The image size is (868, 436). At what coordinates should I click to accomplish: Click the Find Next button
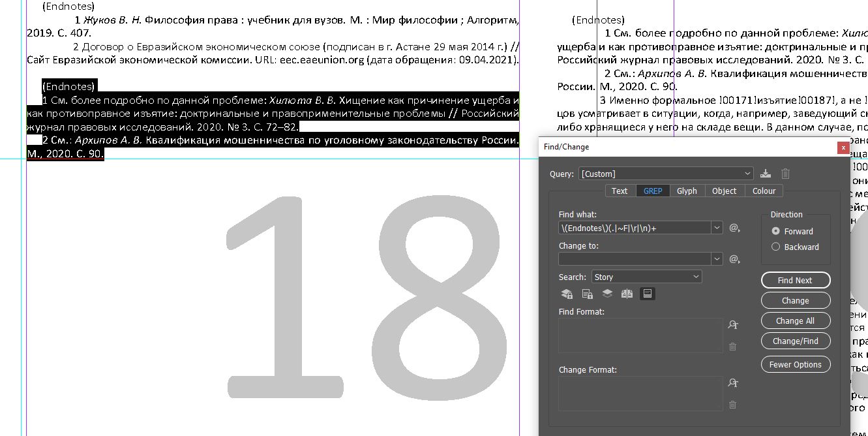(x=796, y=280)
